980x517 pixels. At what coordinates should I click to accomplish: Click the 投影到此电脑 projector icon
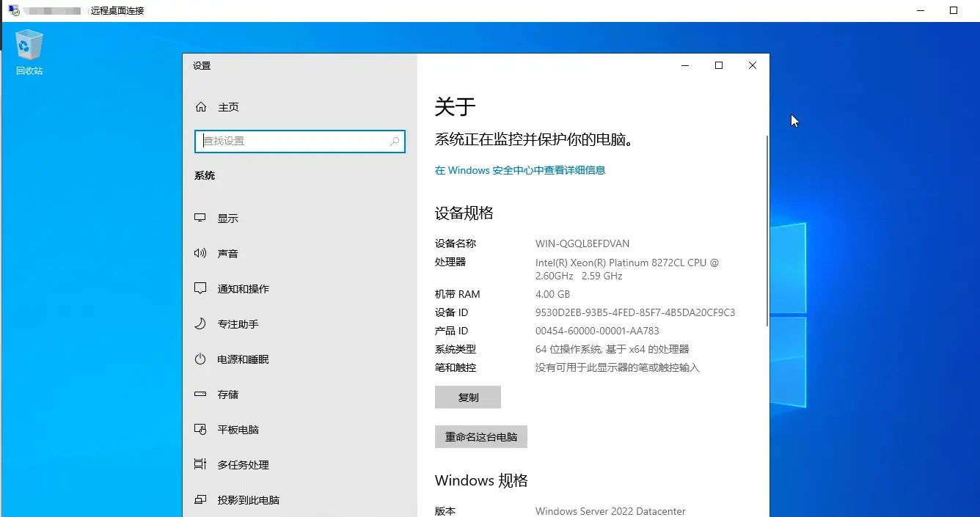pyautogui.click(x=200, y=500)
